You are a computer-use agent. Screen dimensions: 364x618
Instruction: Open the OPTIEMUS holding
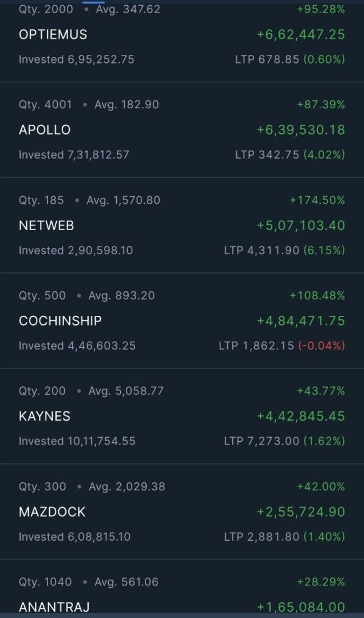click(x=53, y=34)
